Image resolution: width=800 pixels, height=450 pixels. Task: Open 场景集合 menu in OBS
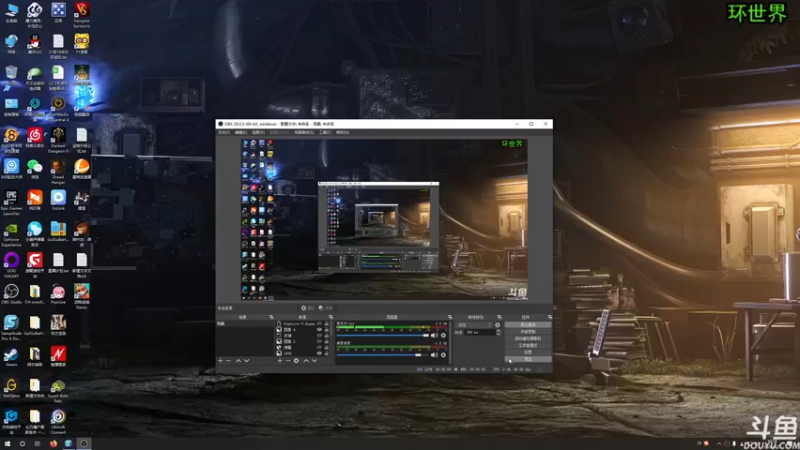(304, 132)
